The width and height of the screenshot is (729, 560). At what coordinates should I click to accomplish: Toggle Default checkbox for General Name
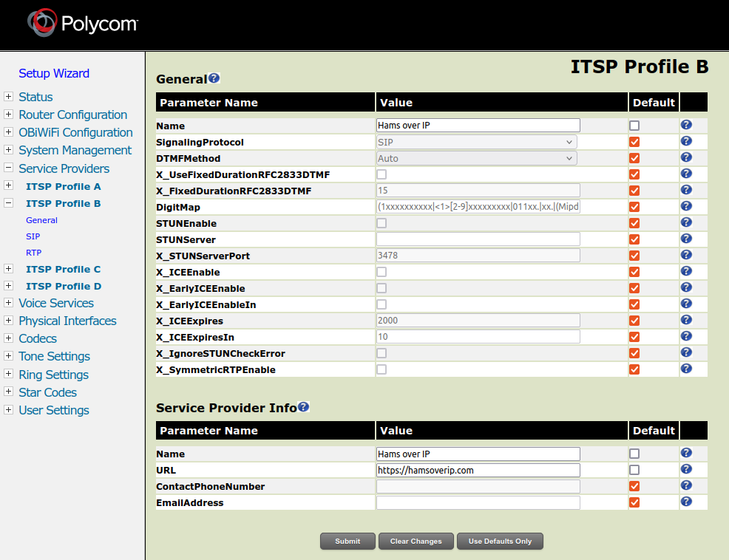634,126
